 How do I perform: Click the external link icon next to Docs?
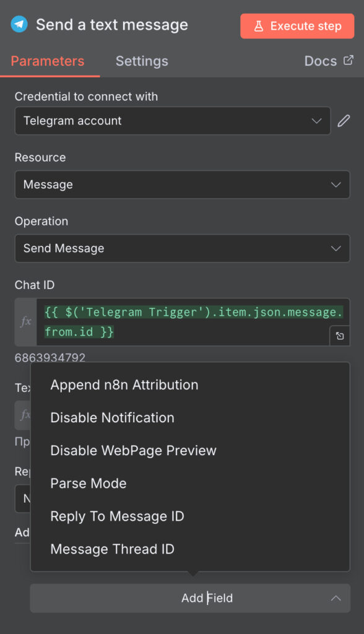[x=349, y=60]
